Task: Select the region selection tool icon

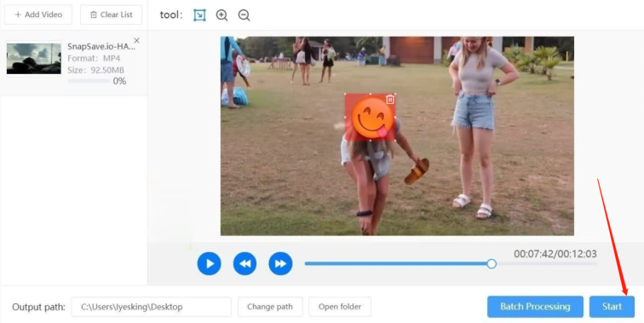Action: point(199,15)
